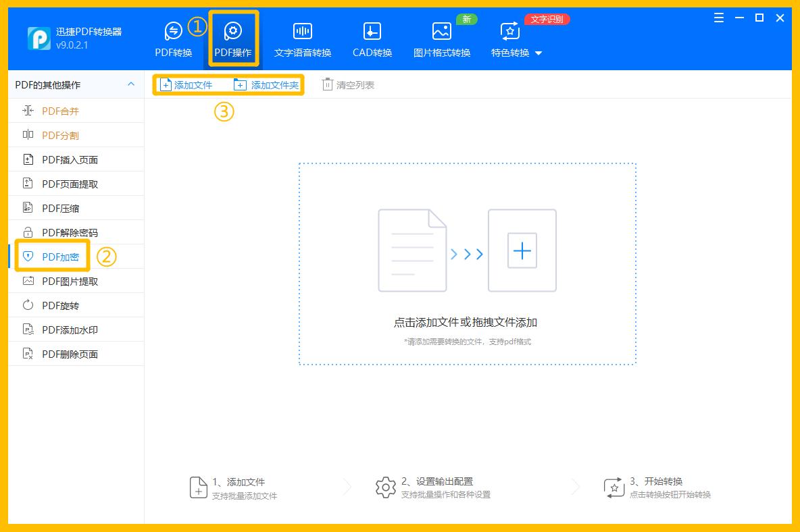Click the drag-and-drop file area
The height and width of the screenshot is (532, 800).
(x=466, y=263)
